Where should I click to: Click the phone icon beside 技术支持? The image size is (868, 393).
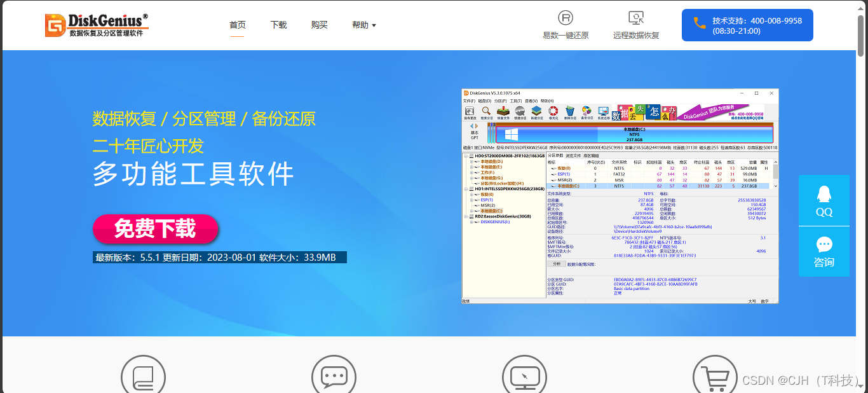[x=699, y=23]
